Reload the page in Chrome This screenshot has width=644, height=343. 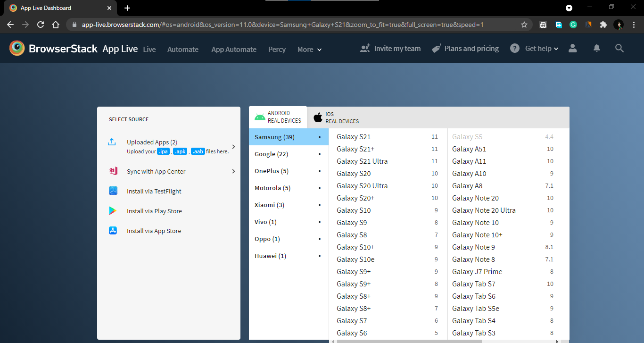pos(41,25)
